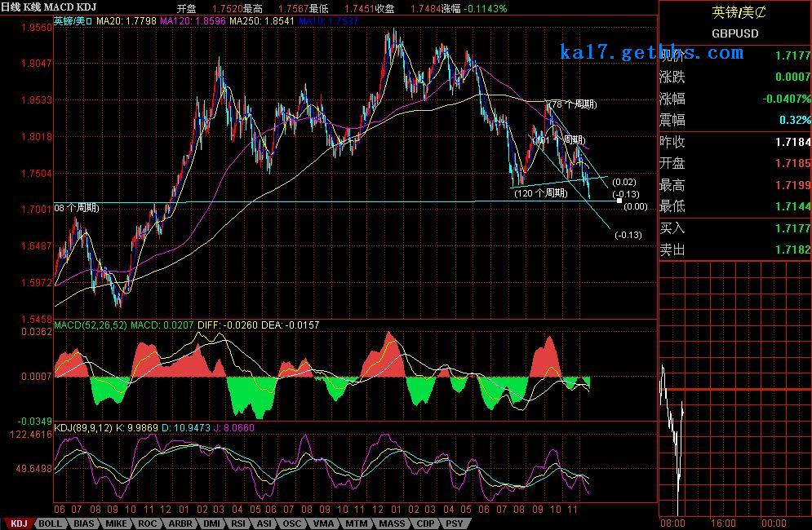Image resolution: width=812 pixels, height=530 pixels.
Task: Click the (0.02) trendline value label
Action: point(624,182)
